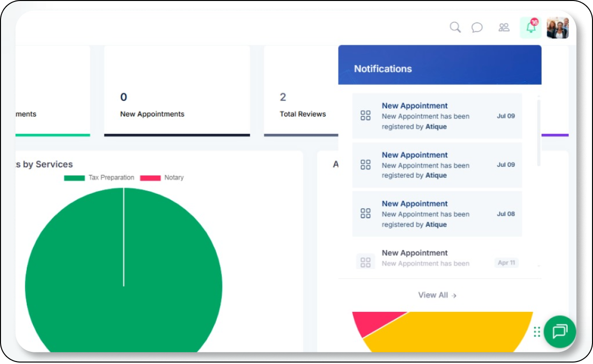Click the green dotted drag handle icon
The image size is (593, 364).
click(536, 332)
